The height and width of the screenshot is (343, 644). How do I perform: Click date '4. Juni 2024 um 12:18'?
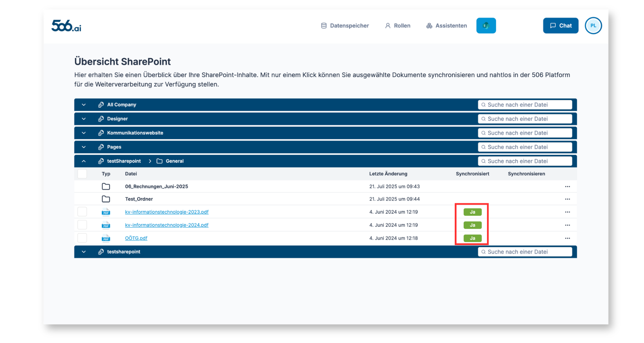393,238
